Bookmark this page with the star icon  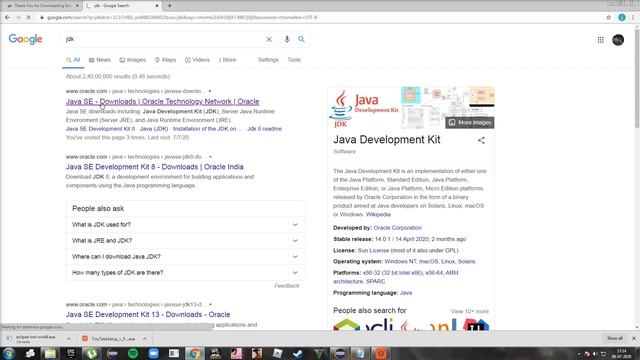click(609, 18)
